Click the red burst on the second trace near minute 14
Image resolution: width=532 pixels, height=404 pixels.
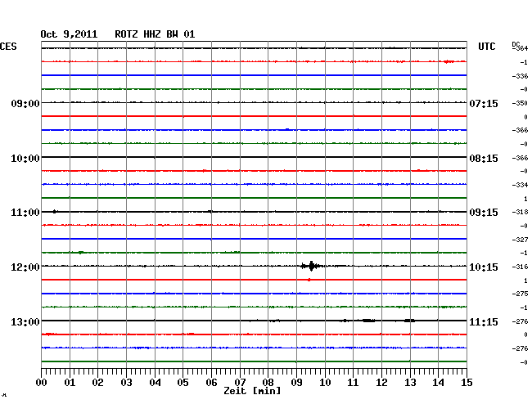click(x=449, y=61)
